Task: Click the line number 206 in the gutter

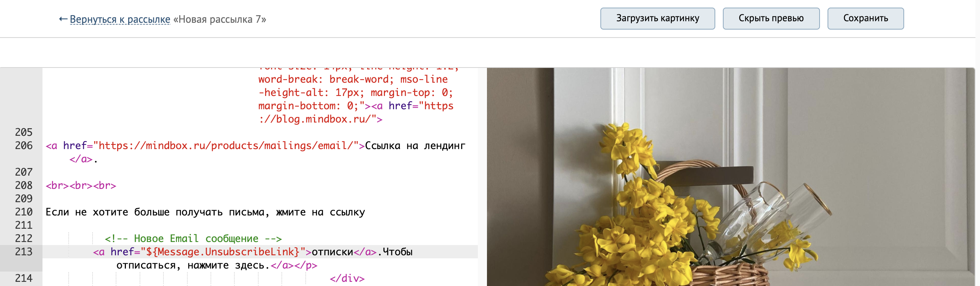Action: (24, 146)
